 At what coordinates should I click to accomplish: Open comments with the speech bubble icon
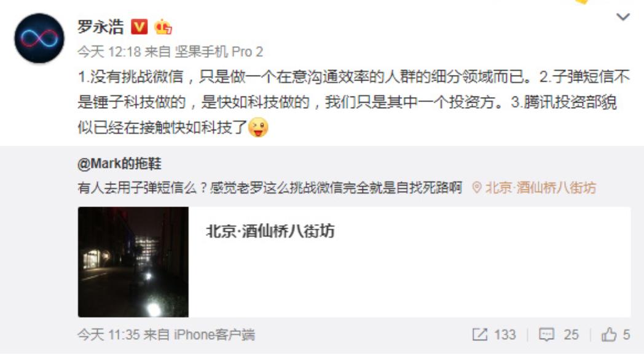[x=546, y=335]
